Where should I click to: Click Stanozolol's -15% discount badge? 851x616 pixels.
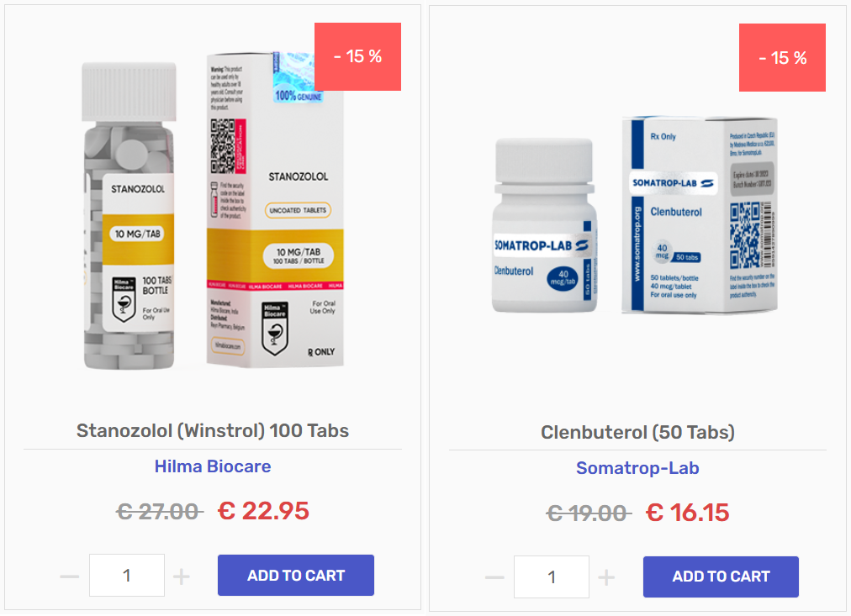357,56
